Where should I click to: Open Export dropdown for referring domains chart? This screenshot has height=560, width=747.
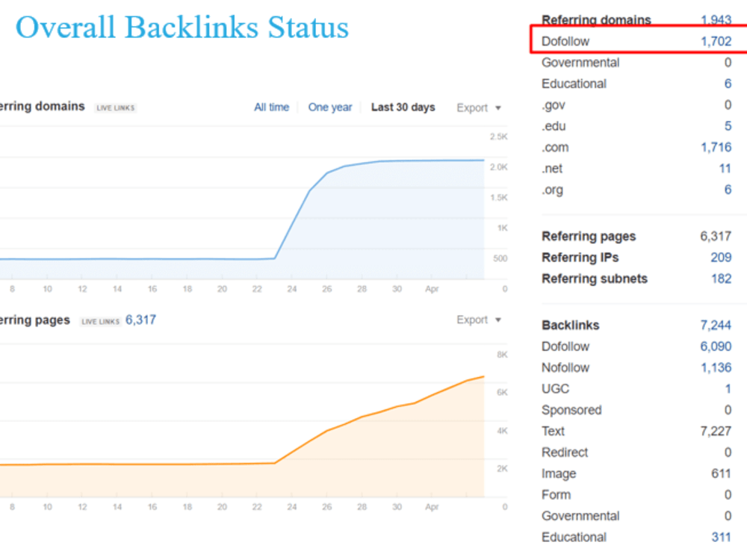(x=478, y=108)
